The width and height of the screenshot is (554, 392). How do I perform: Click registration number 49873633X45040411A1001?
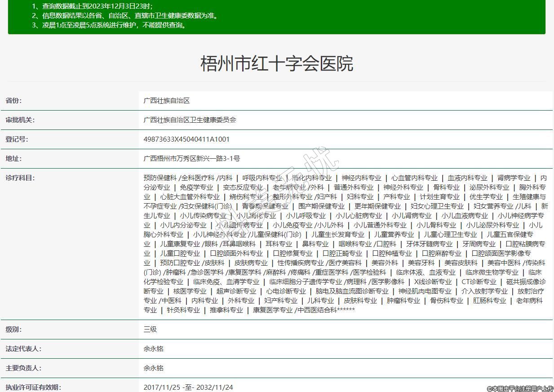tap(186, 139)
